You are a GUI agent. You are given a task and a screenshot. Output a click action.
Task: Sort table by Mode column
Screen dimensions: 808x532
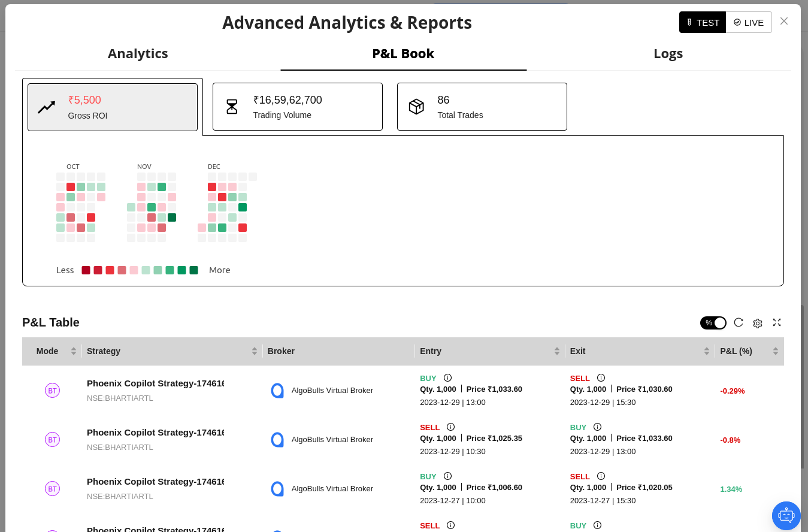pos(74,351)
